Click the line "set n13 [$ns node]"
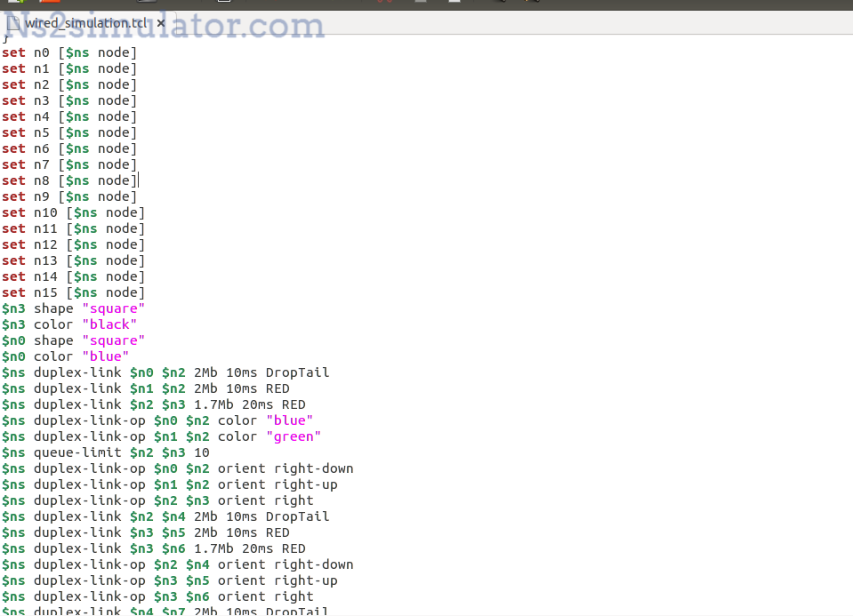 click(x=74, y=260)
